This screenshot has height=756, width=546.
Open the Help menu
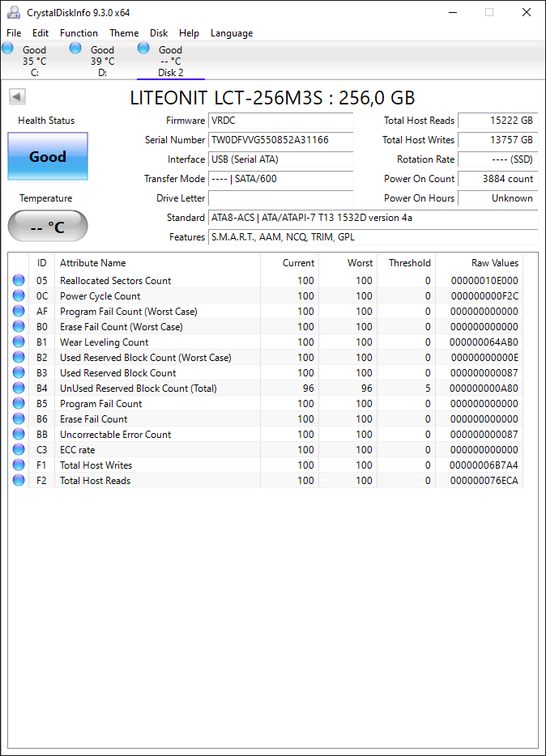click(x=189, y=33)
